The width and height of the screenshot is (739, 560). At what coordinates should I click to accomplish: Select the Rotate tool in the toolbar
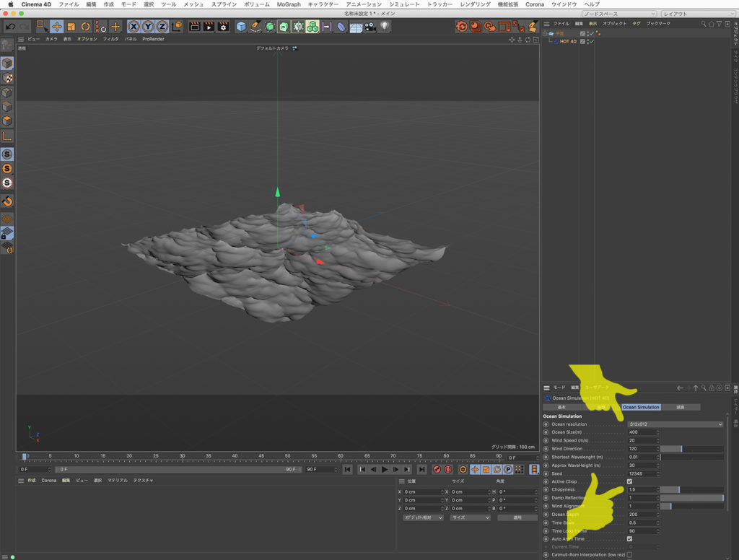(85, 27)
